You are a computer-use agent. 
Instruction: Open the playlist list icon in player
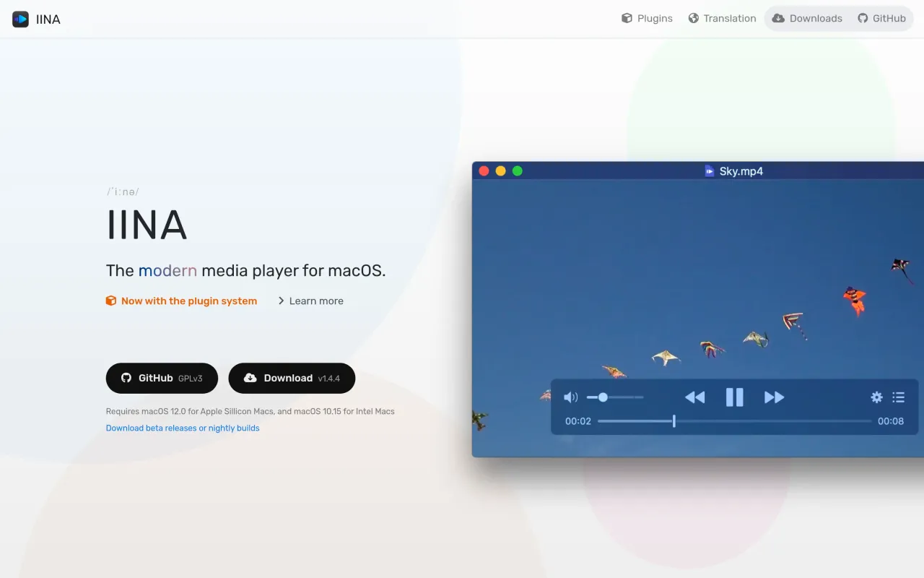coord(898,397)
